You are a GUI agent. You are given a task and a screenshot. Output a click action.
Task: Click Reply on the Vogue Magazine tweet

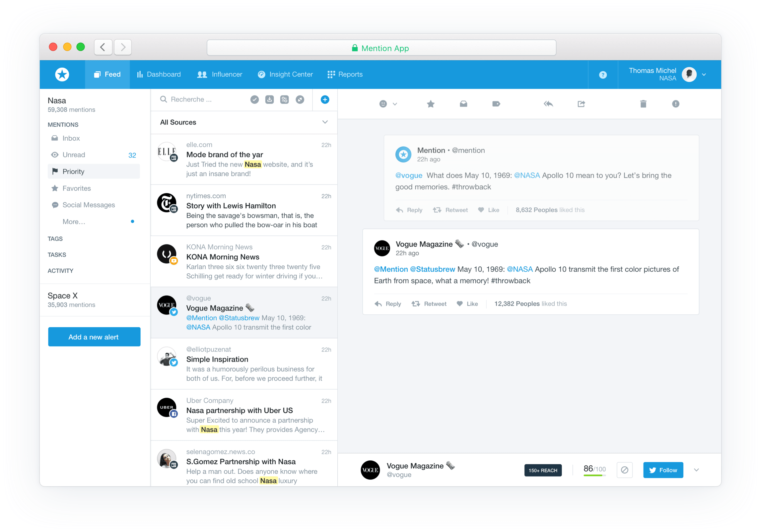pos(387,304)
